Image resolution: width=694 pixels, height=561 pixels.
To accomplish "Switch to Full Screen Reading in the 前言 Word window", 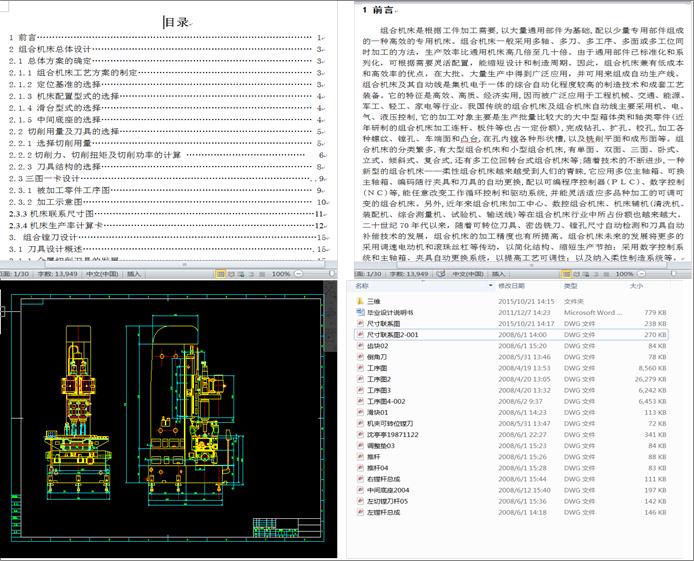I will pyautogui.click(x=576, y=274).
